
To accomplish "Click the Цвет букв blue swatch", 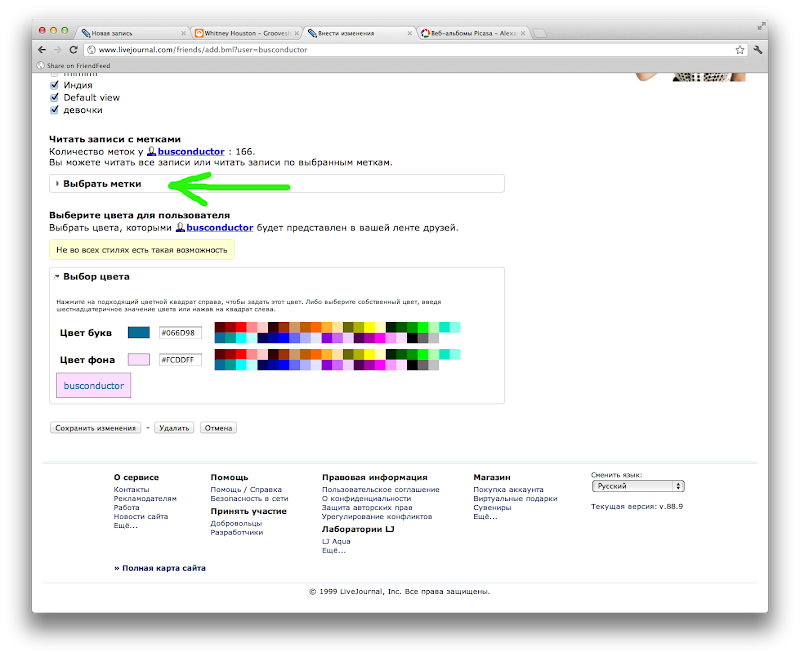I will click(x=138, y=333).
